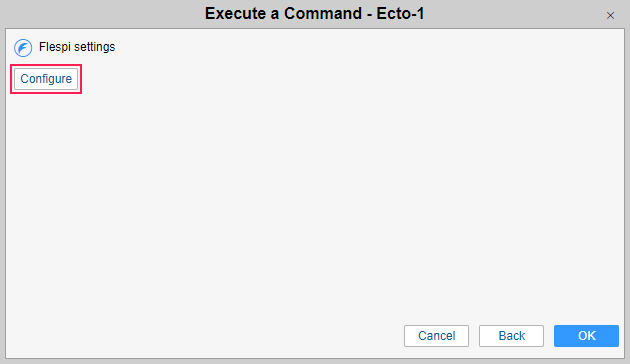This screenshot has width=630, height=364.
Task: Click the Cancel button left of Back
Action: pyautogui.click(x=436, y=336)
